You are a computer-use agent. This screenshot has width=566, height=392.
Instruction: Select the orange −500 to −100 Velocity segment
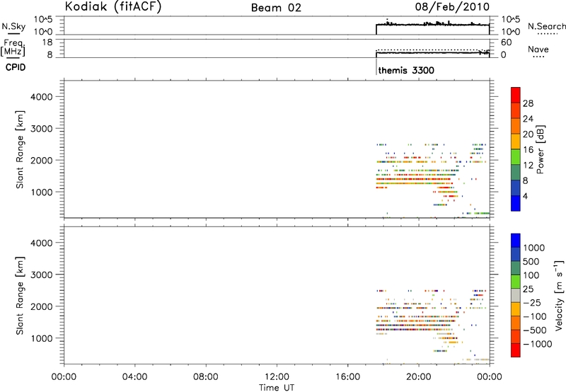pyautogui.click(x=516, y=323)
